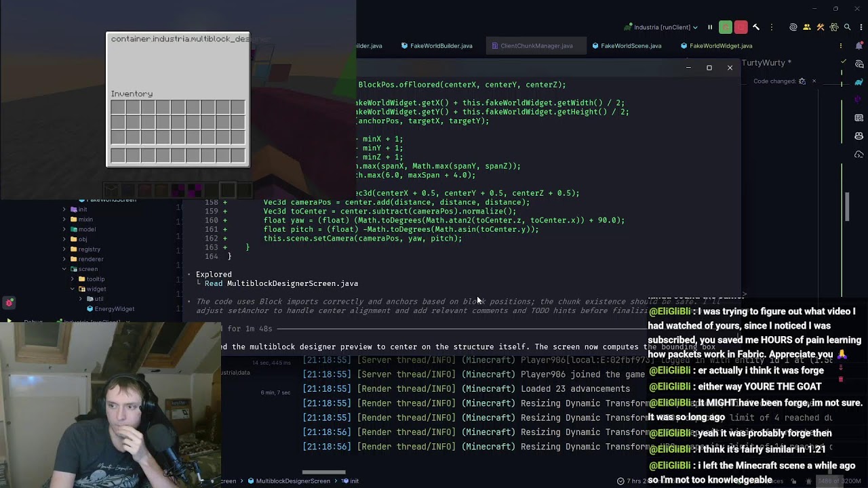Pause the running Industria program

pos(710,27)
